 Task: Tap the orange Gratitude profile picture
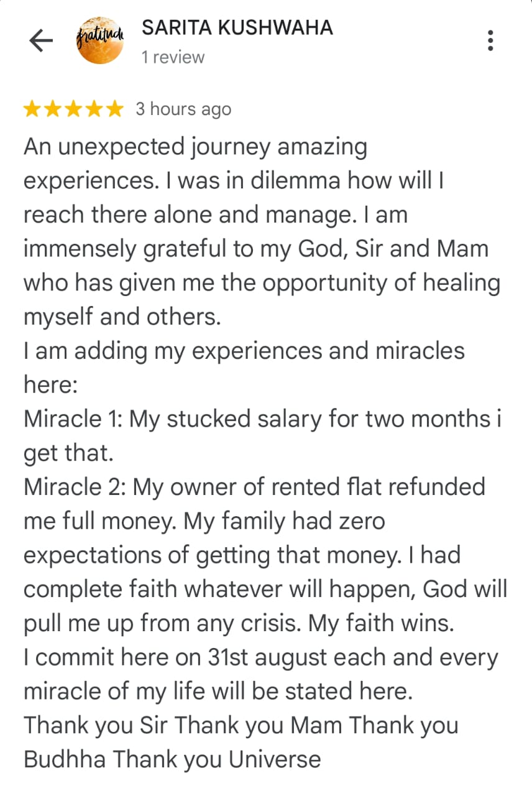pos(99,41)
